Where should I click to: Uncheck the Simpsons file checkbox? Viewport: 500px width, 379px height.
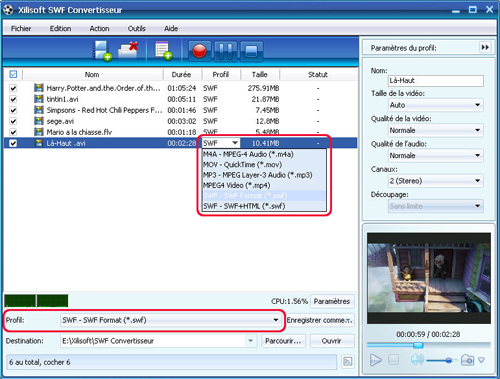[13, 110]
